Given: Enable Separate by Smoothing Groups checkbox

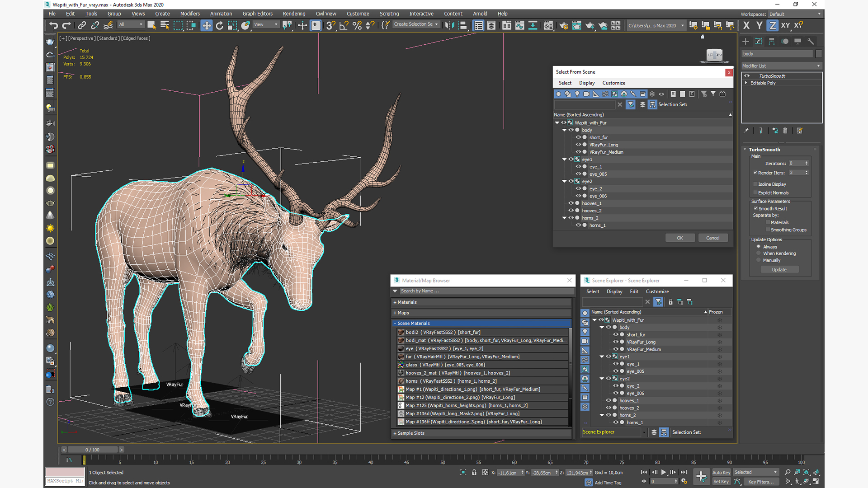Looking at the screenshot, I should pos(768,230).
